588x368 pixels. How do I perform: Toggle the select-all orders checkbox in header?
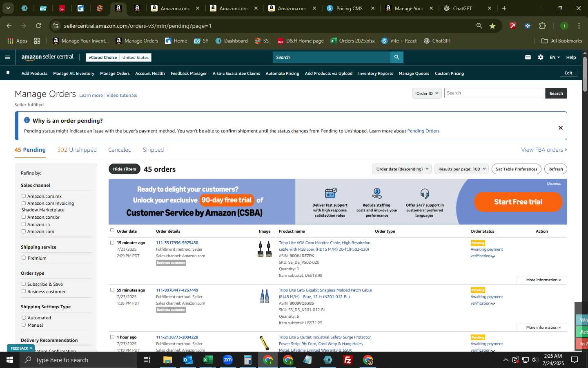112,230
